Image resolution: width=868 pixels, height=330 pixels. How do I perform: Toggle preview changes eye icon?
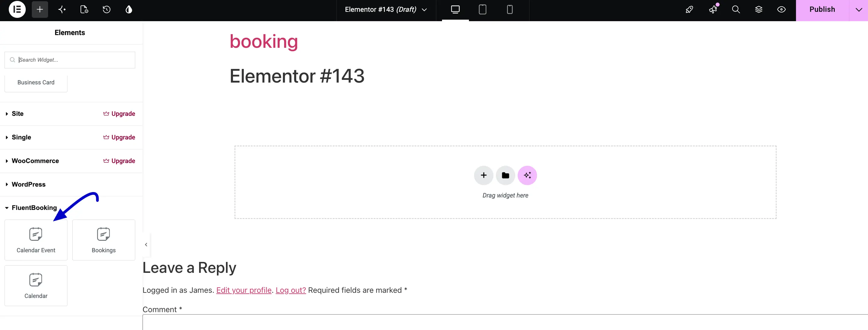781,9
